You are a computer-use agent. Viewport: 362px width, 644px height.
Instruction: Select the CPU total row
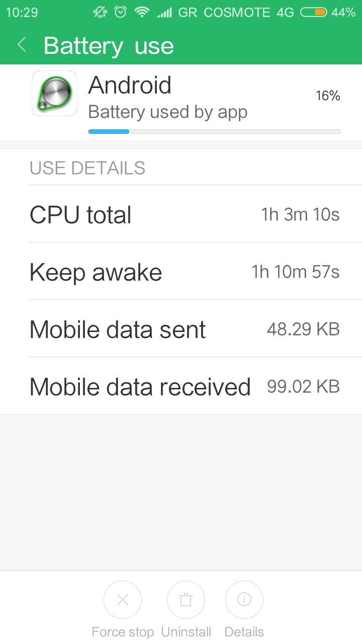click(185, 215)
